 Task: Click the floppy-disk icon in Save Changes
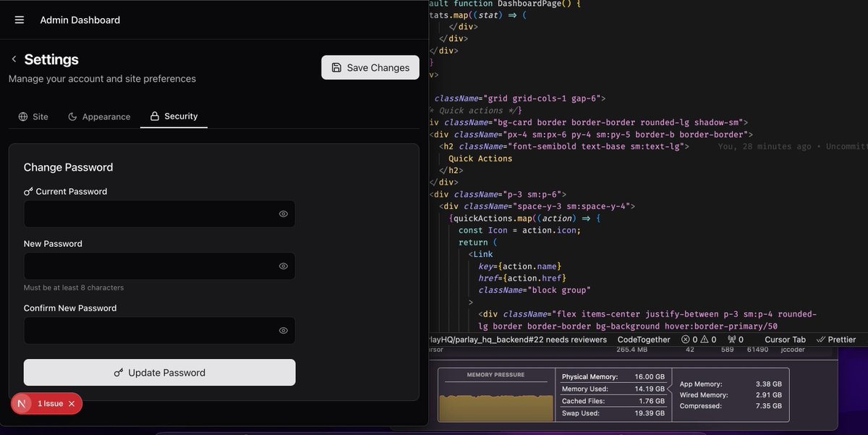(x=336, y=67)
